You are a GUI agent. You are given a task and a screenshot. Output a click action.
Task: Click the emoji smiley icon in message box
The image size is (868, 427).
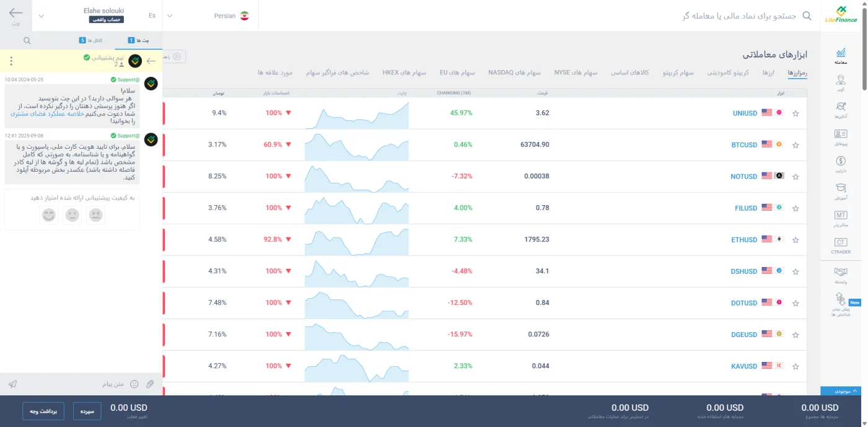click(134, 384)
